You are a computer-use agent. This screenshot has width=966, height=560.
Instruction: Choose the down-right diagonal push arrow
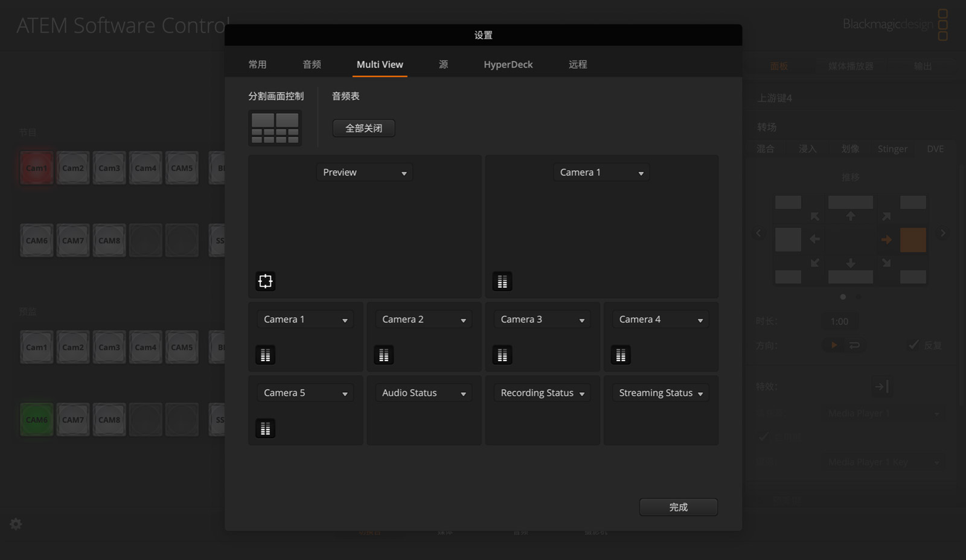886,262
